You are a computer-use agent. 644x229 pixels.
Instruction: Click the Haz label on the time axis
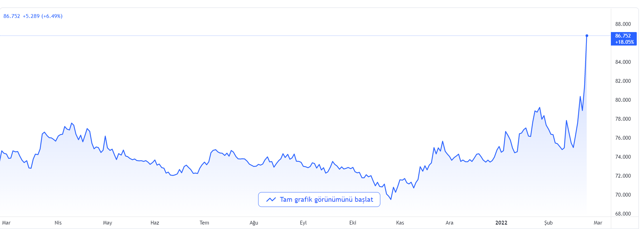pos(155,223)
